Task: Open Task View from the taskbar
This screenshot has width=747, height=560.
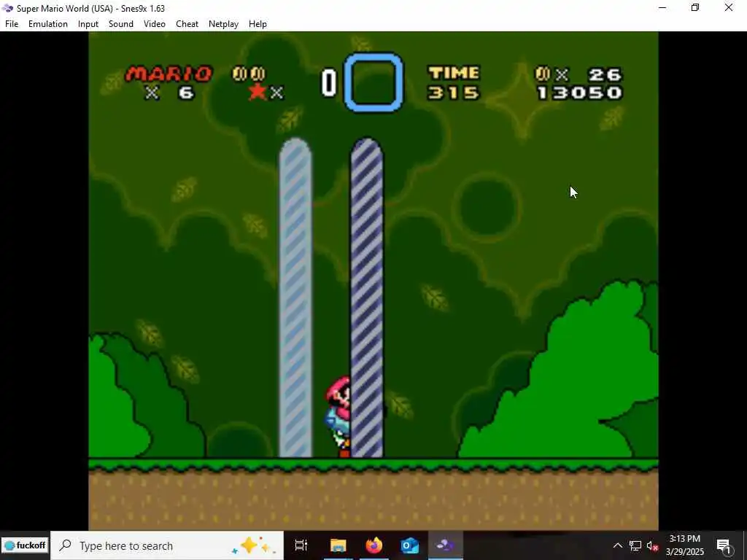Action: pos(301,545)
